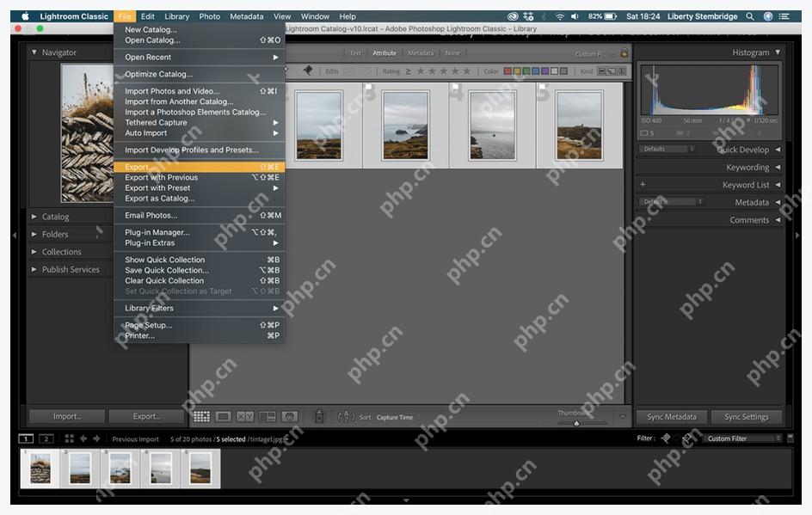812x515 pixels.
Task: Adjust the Thumbnails size slider
Action: pyautogui.click(x=576, y=423)
